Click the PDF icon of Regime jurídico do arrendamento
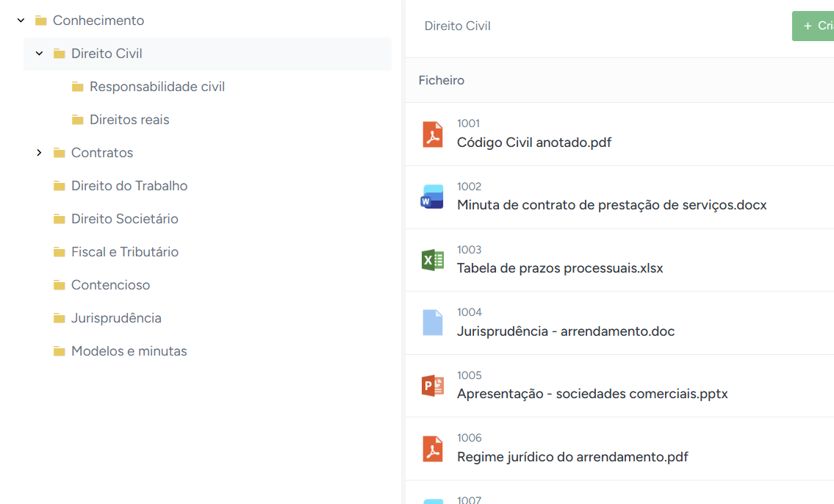834x504 pixels. pos(432,449)
